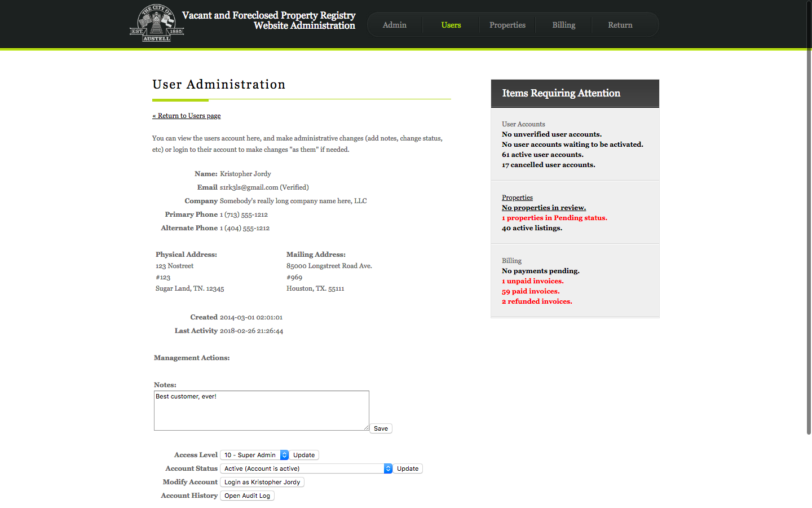Click No user accounts waiting to be activated

point(572,144)
